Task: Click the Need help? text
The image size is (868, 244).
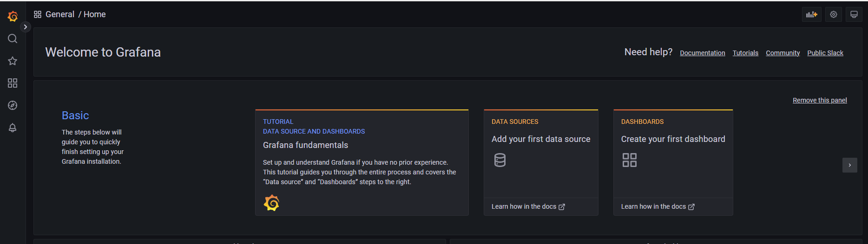Action: (648, 52)
